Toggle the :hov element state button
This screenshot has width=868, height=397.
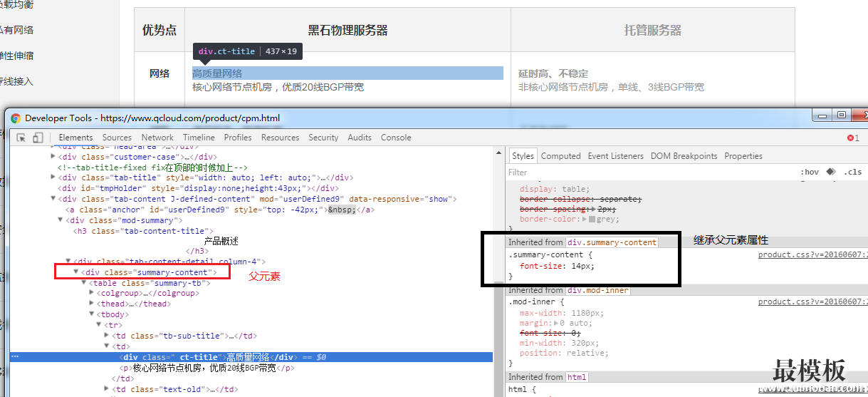[810, 172]
